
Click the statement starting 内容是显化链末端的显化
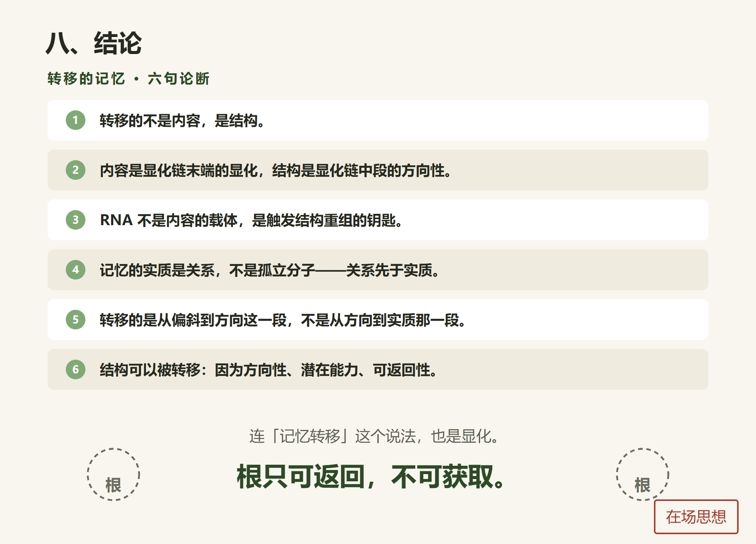276,171
